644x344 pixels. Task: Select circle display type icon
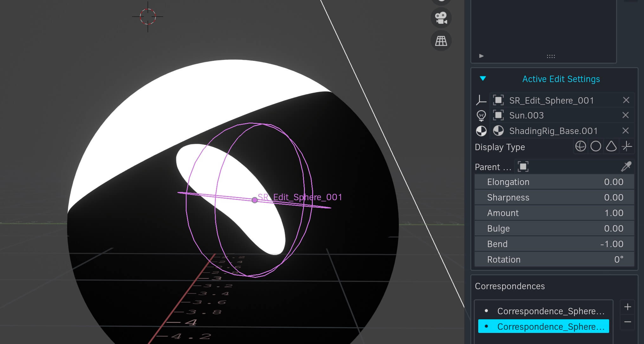tap(596, 146)
